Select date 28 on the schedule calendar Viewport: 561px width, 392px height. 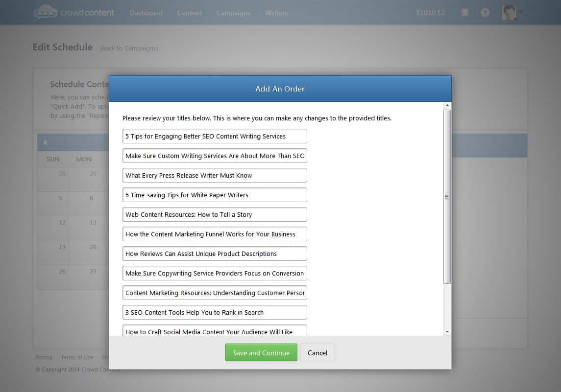pos(52,173)
